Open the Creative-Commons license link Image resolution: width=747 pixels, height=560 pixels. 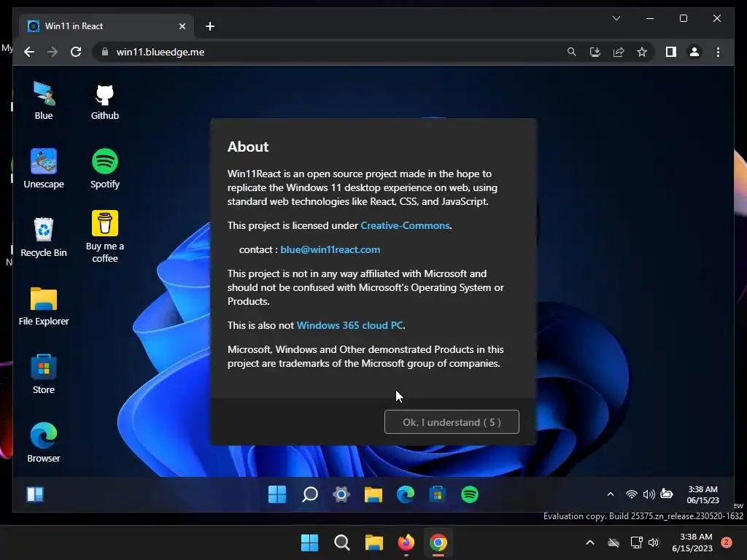pyautogui.click(x=405, y=225)
